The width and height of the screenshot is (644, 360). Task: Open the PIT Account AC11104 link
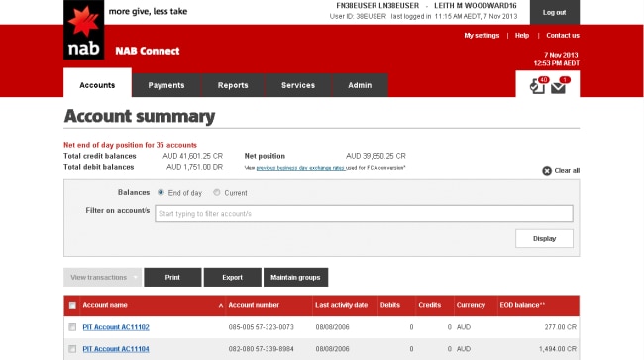(x=116, y=349)
